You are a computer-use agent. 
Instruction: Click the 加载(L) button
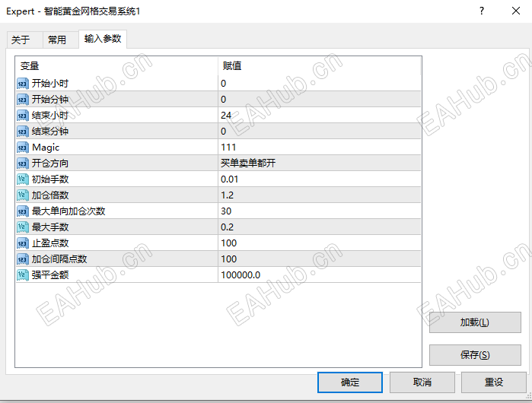[475, 322]
